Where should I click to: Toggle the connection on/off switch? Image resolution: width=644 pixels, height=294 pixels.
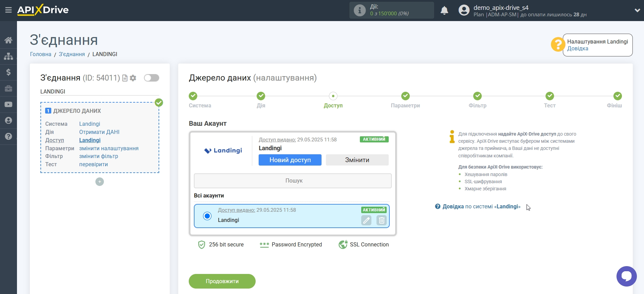151,78
